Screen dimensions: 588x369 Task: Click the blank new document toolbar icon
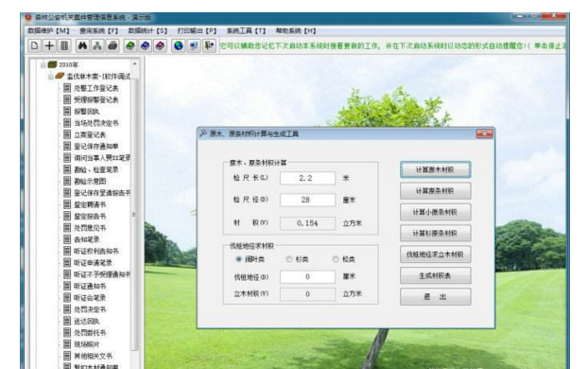[x=34, y=45]
